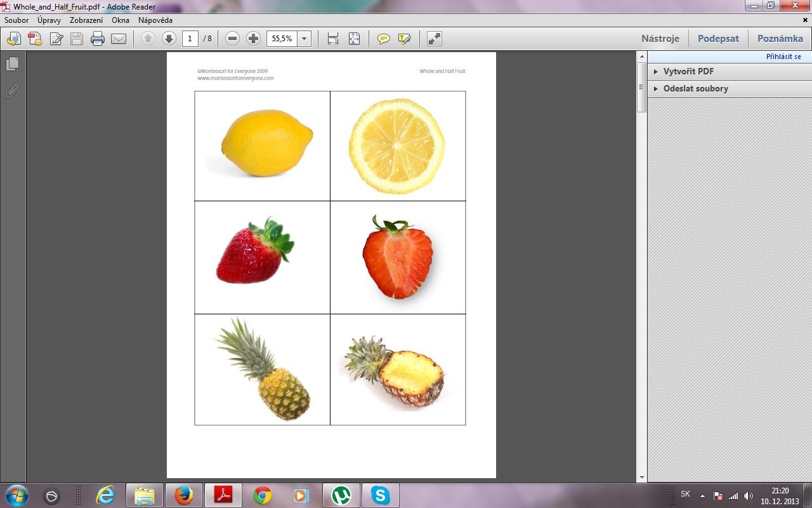Open the page thumbnails panel
Image resolution: width=812 pixels, height=508 pixels.
coord(12,64)
